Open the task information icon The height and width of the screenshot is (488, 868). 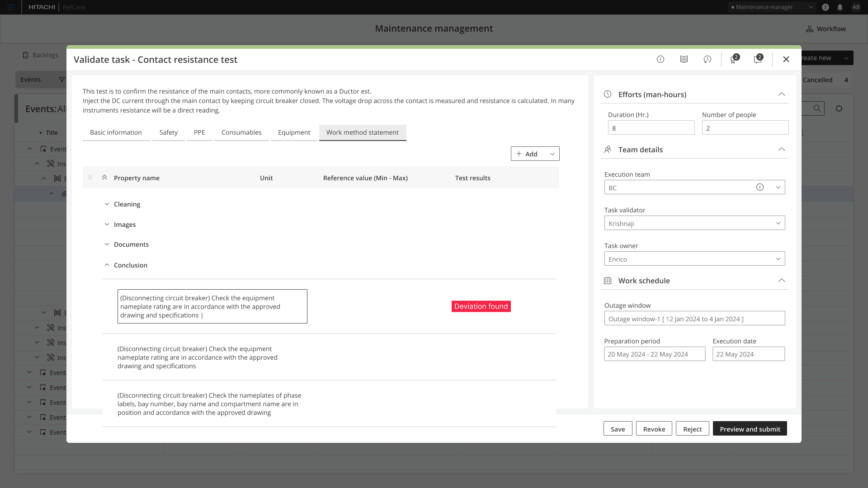660,59
